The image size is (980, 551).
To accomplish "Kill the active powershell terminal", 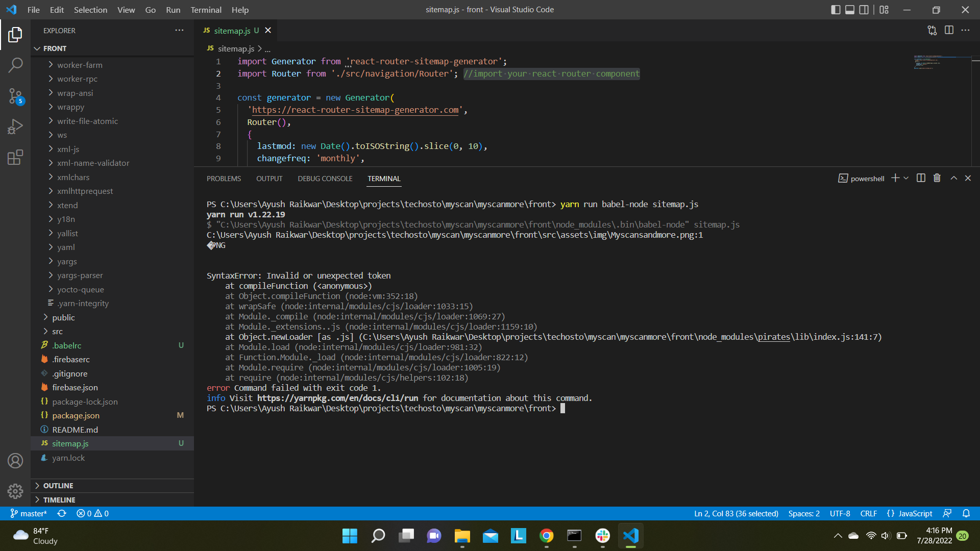I will (x=937, y=178).
